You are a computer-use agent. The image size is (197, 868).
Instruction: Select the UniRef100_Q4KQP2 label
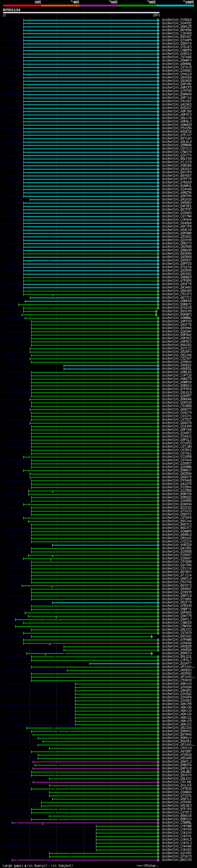[x=177, y=690]
